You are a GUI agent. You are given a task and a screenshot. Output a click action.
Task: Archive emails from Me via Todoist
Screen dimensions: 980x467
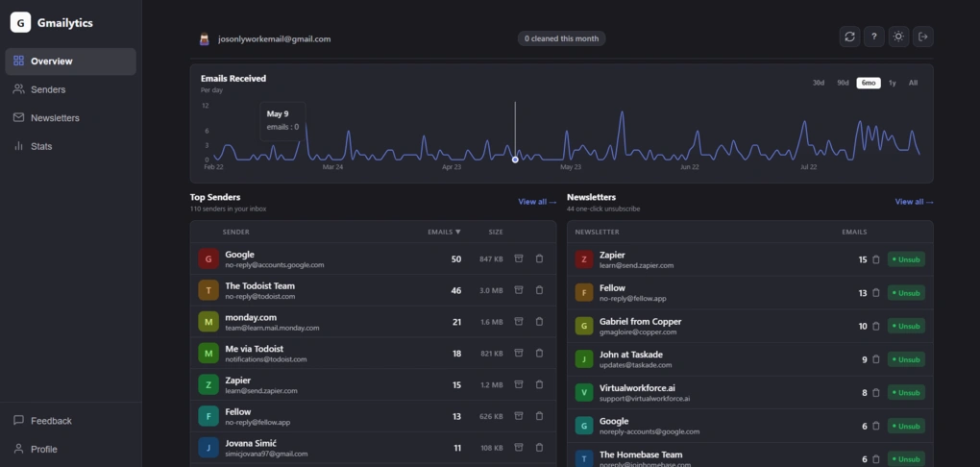tap(518, 353)
